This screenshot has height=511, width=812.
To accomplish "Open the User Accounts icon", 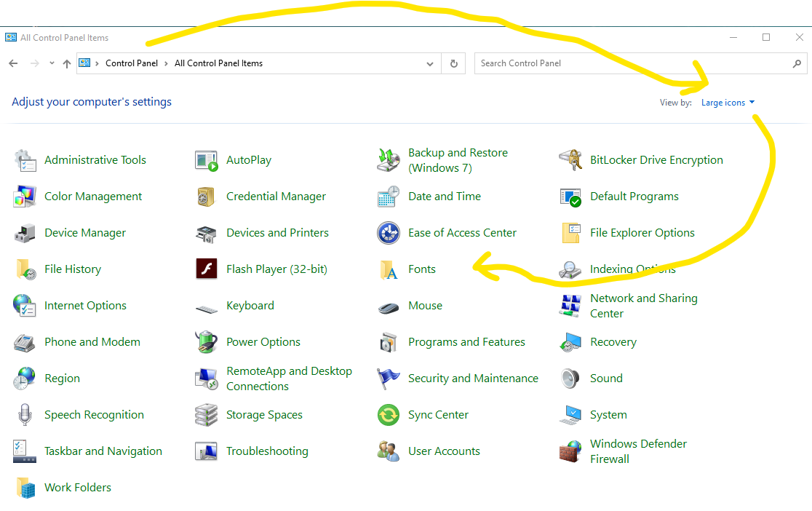I will pos(389,451).
